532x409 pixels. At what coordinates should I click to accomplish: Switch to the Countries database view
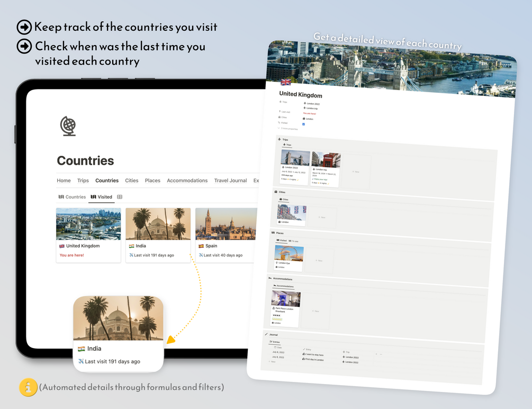[x=73, y=197]
